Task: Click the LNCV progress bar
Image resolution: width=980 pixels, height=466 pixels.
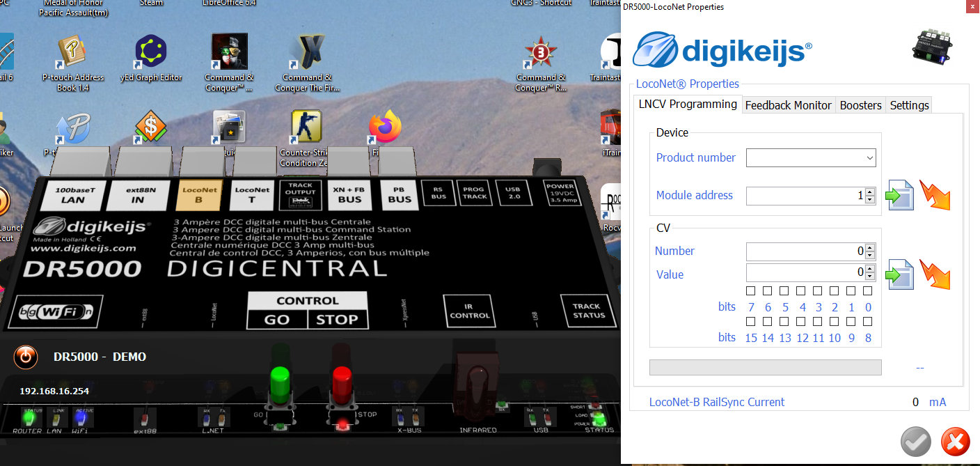Action: tap(765, 367)
